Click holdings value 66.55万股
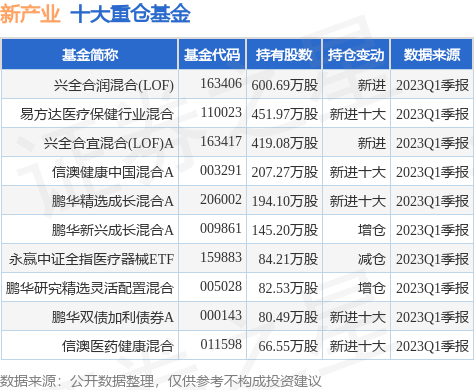The image size is (474, 390). [288, 346]
